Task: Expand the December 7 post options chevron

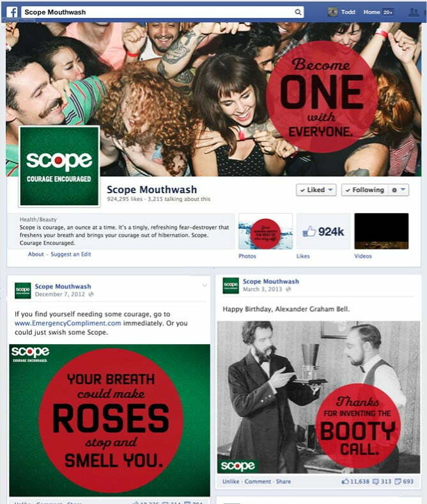Action: pyautogui.click(x=205, y=285)
